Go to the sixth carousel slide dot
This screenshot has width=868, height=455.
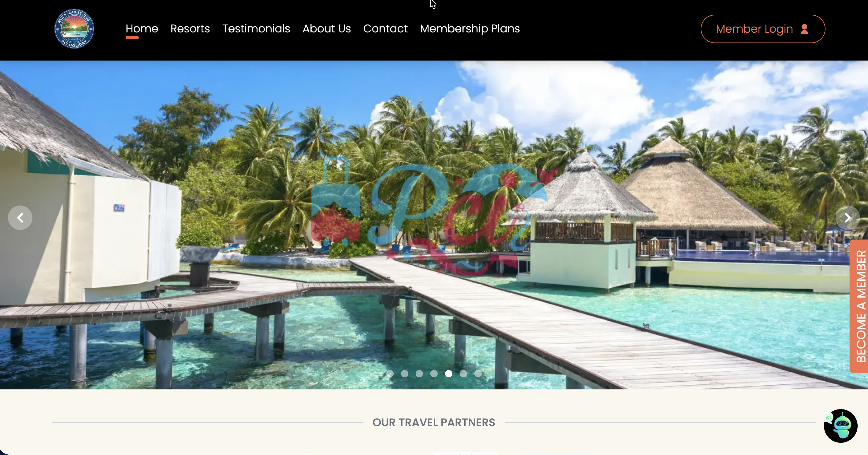point(463,373)
